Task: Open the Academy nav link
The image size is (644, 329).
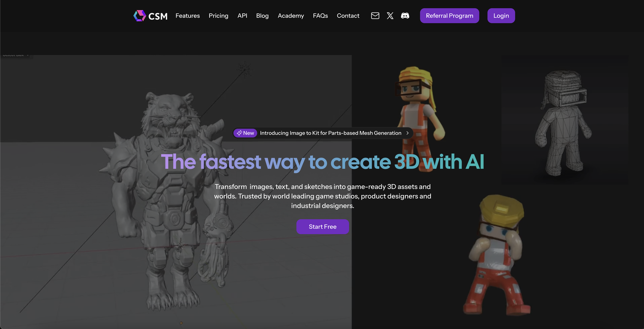Action: coord(291,16)
